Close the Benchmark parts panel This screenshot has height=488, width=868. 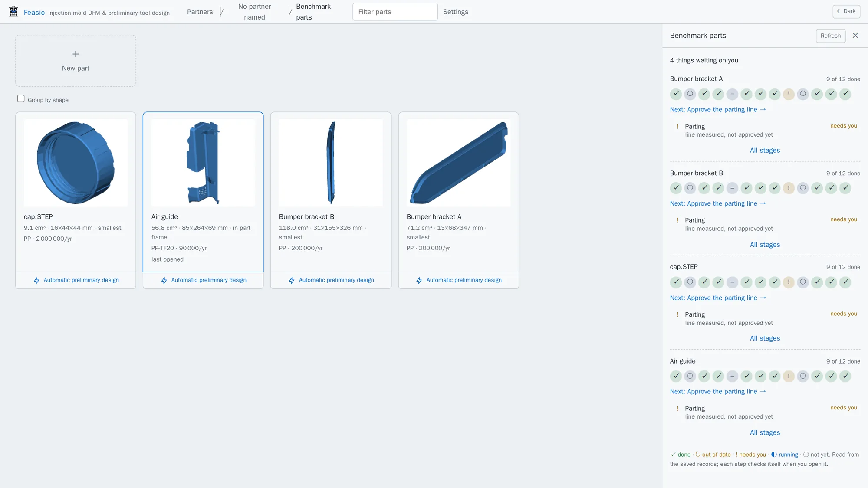point(855,36)
